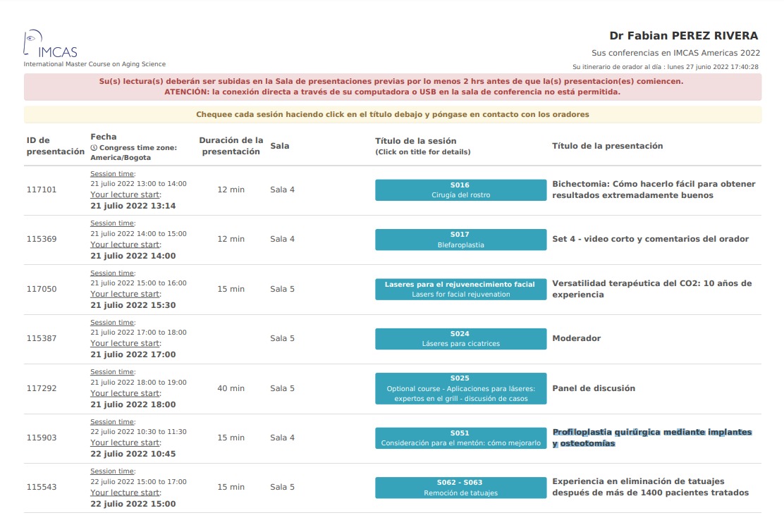
Task: Click 'Session time' link for presentation 117101
Action: tap(112, 173)
